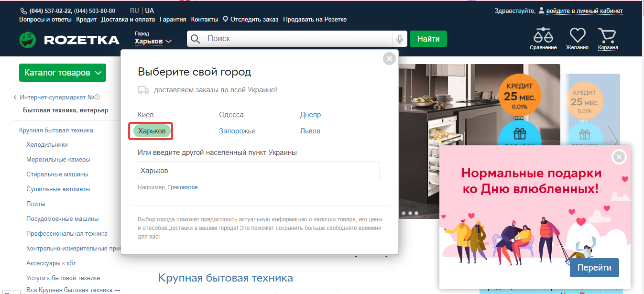Open the Контакты menu link
Image resolution: width=644 pixels, height=294 pixels.
pos(205,20)
